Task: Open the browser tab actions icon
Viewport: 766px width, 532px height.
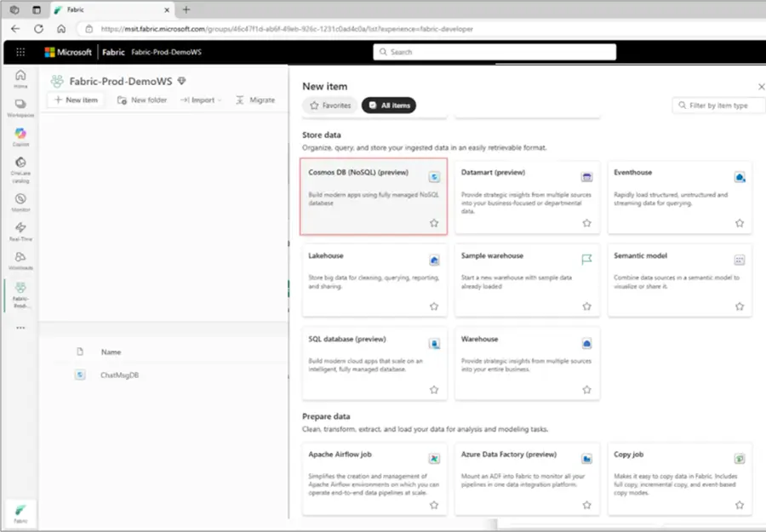Action: click(37, 9)
